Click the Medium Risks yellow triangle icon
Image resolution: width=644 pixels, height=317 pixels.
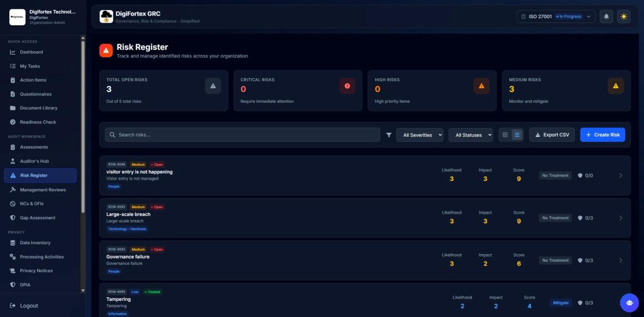(616, 86)
